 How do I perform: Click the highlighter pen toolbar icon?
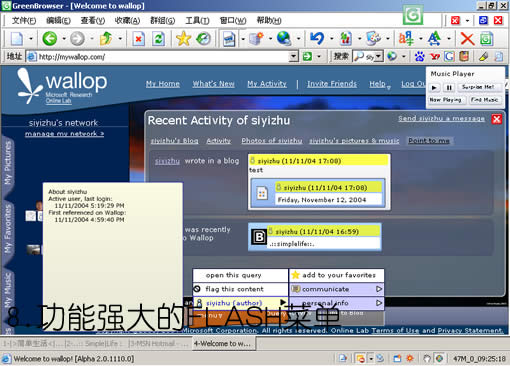pos(483,56)
